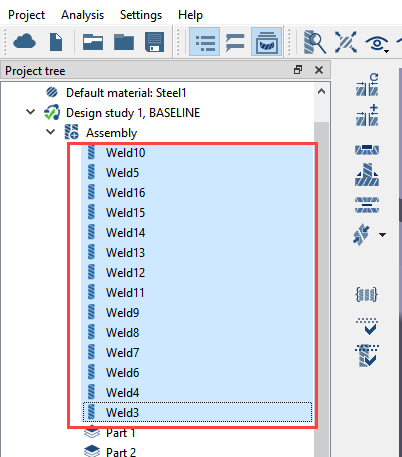Toggle the eye visibility tool
Image resolution: width=402 pixels, height=457 pixels.
click(377, 43)
